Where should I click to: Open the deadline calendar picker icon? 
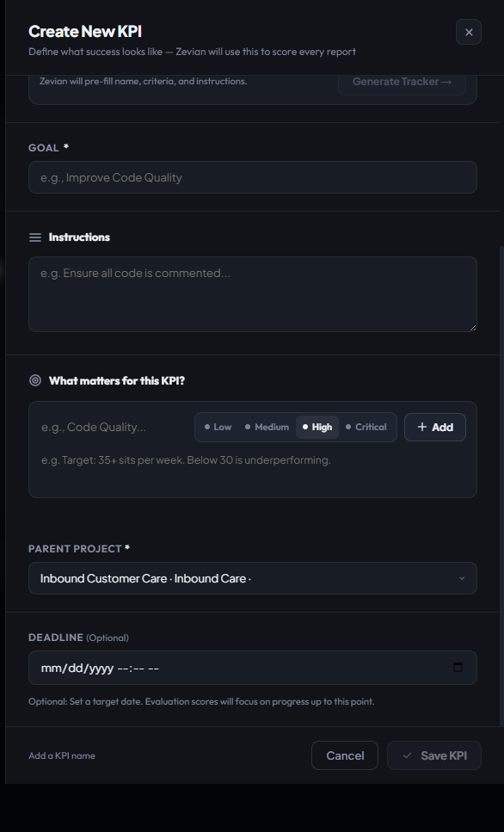tap(458, 667)
